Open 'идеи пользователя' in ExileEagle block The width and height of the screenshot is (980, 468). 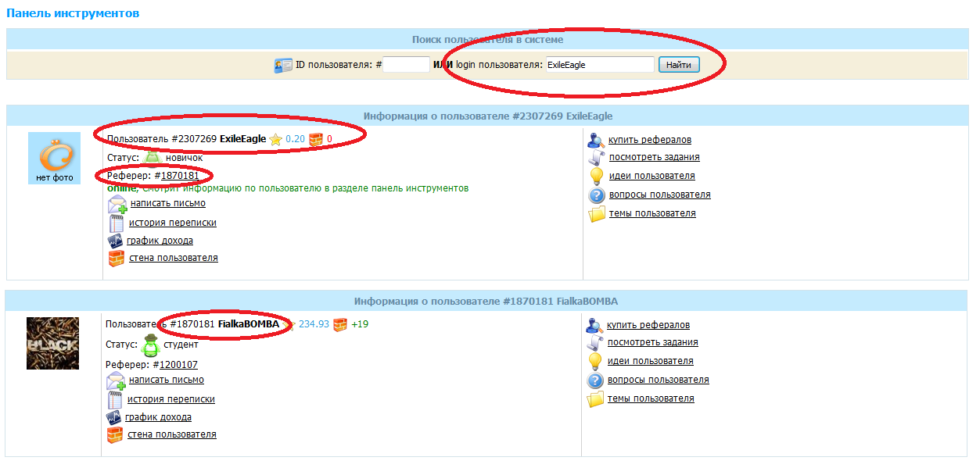652,176
